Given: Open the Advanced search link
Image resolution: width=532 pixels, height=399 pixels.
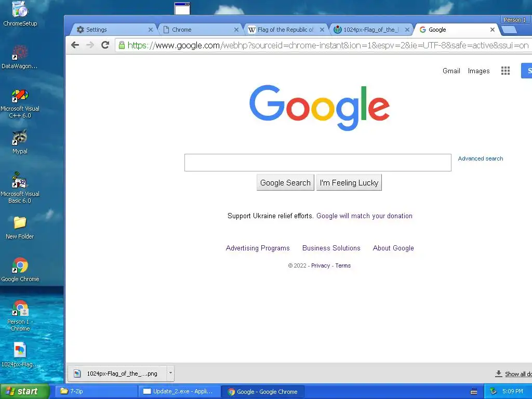Looking at the screenshot, I should click(x=481, y=158).
